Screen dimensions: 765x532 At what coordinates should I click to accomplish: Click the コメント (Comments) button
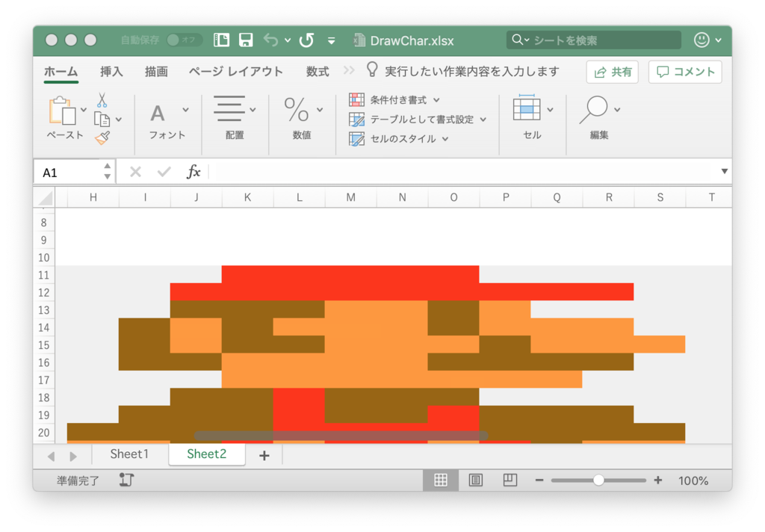coord(685,72)
